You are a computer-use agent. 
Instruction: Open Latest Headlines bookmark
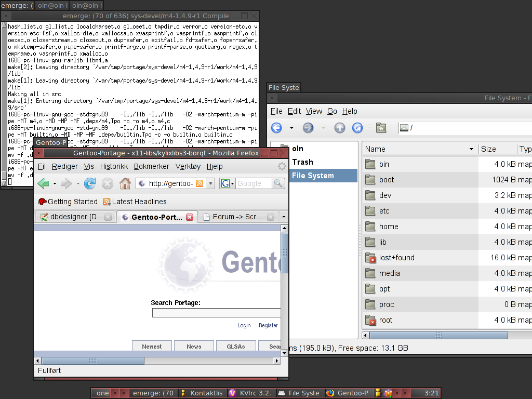(135, 202)
